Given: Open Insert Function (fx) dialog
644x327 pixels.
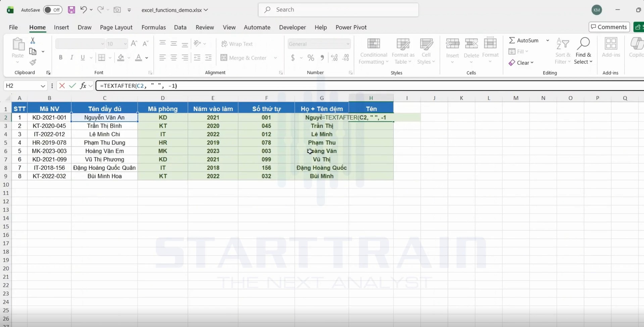Looking at the screenshot, I should point(83,86).
